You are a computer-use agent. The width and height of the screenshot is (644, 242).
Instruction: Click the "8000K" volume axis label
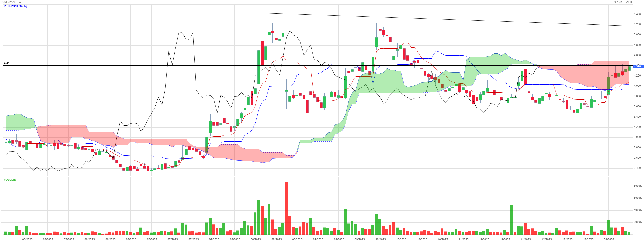(x=638, y=186)
